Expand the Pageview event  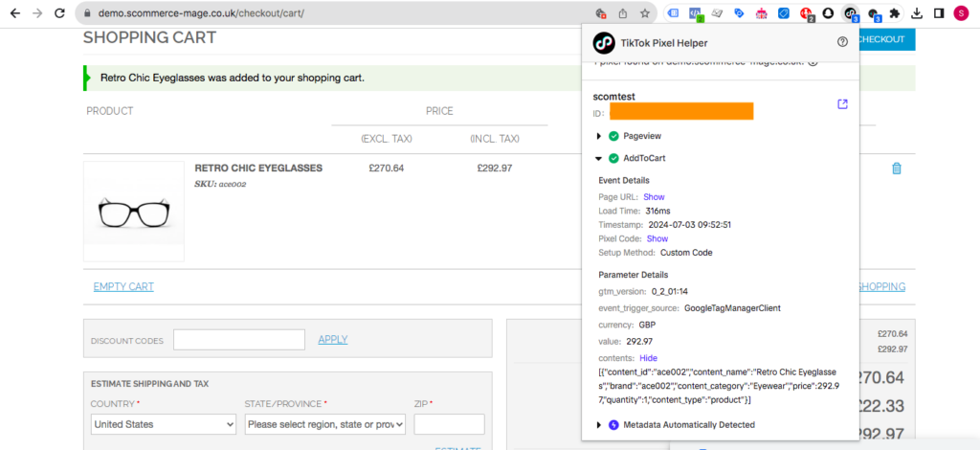pyautogui.click(x=600, y=136)
